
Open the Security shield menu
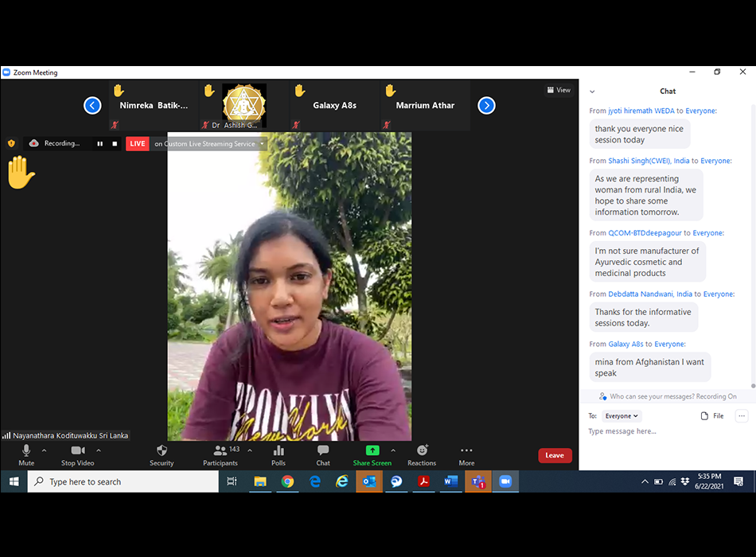[x=162, y=455]
